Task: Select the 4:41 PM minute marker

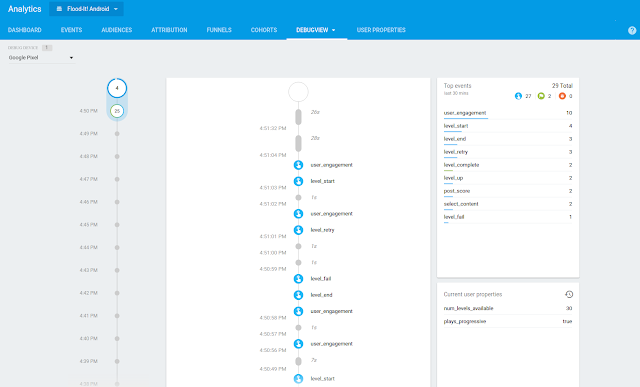Action: click(x=117, y=316)
